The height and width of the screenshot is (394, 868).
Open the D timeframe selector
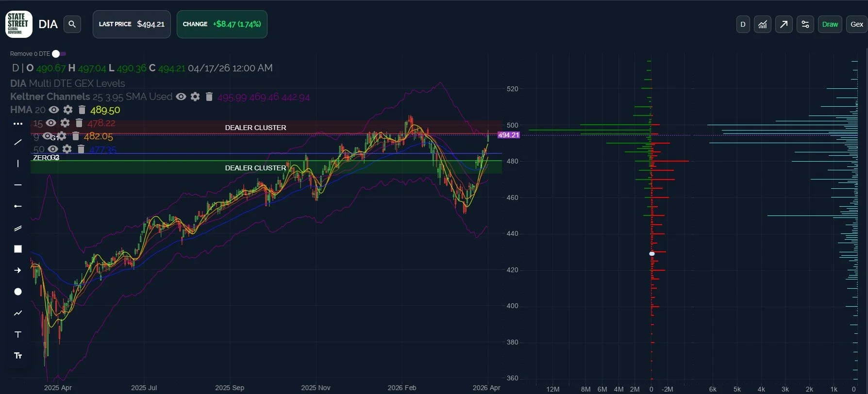(743, 24)
